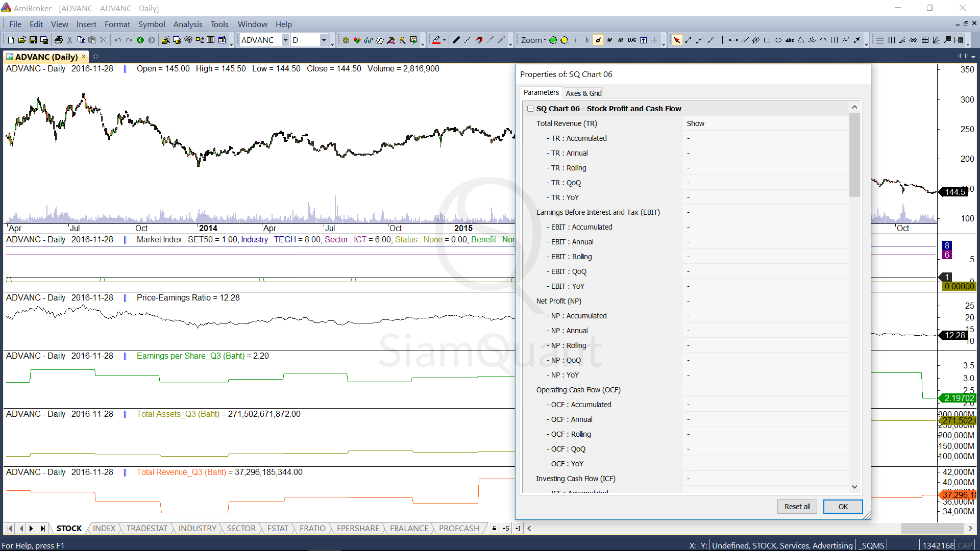This screenshot has height=551, width=980.
Task: Click the crosshair cursor icon
Action: [654, 40]
